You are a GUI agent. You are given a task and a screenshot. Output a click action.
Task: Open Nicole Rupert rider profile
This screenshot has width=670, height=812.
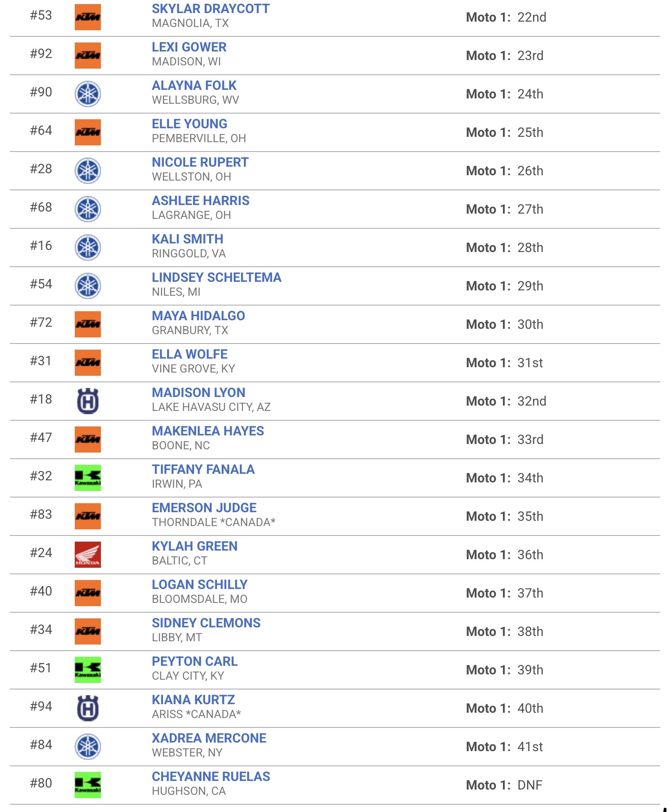200,162
